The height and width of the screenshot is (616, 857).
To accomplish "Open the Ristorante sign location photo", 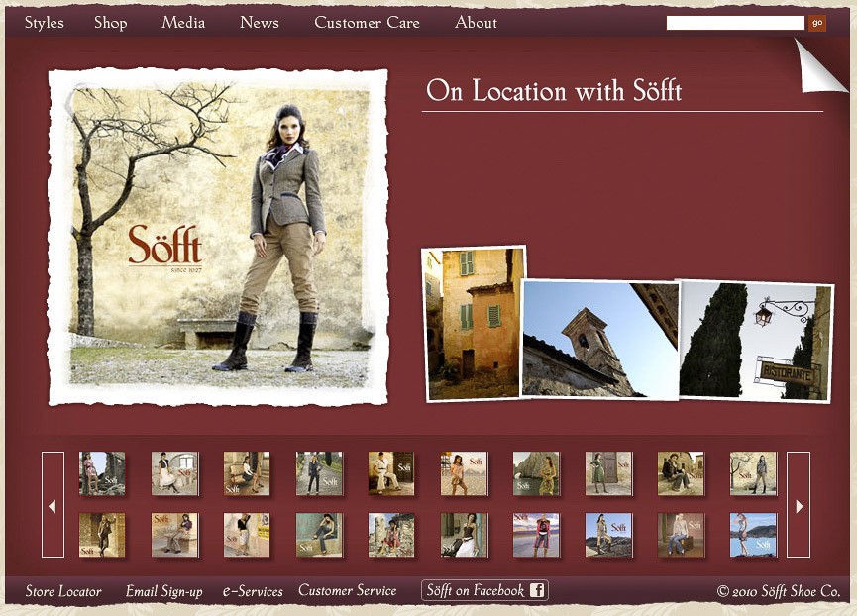I will (756, 343).
